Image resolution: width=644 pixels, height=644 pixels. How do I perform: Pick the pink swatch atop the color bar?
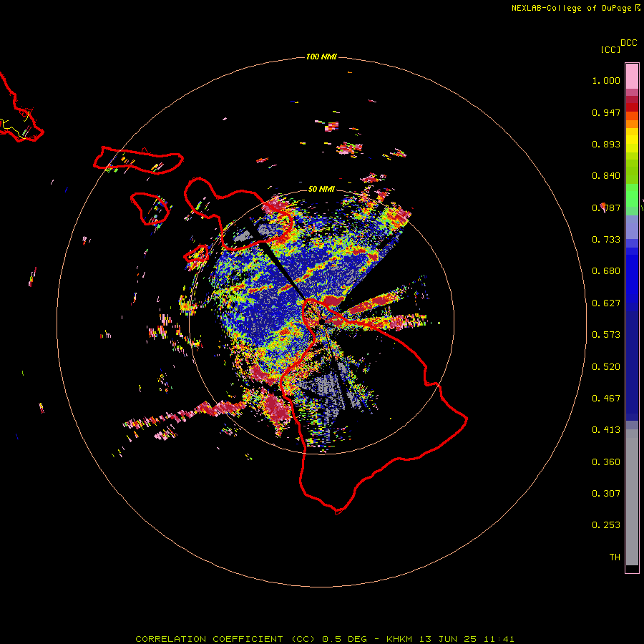(632, 76)
